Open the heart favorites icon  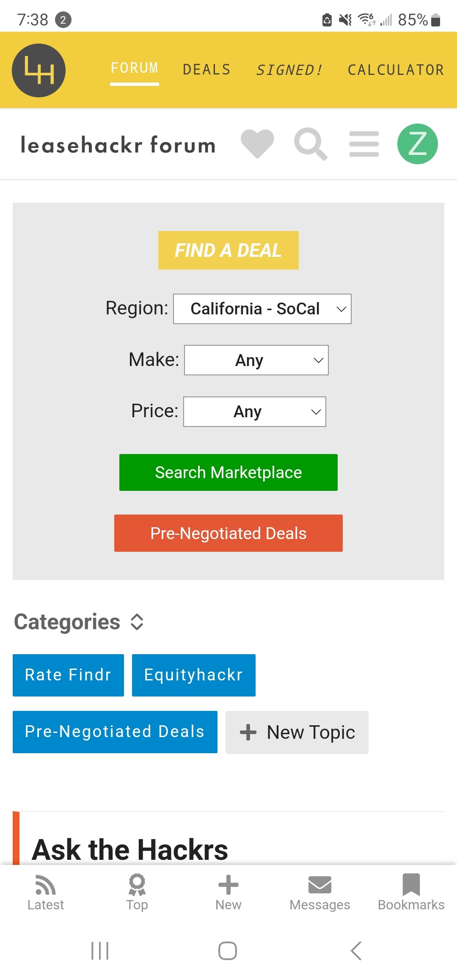[257, 144]
